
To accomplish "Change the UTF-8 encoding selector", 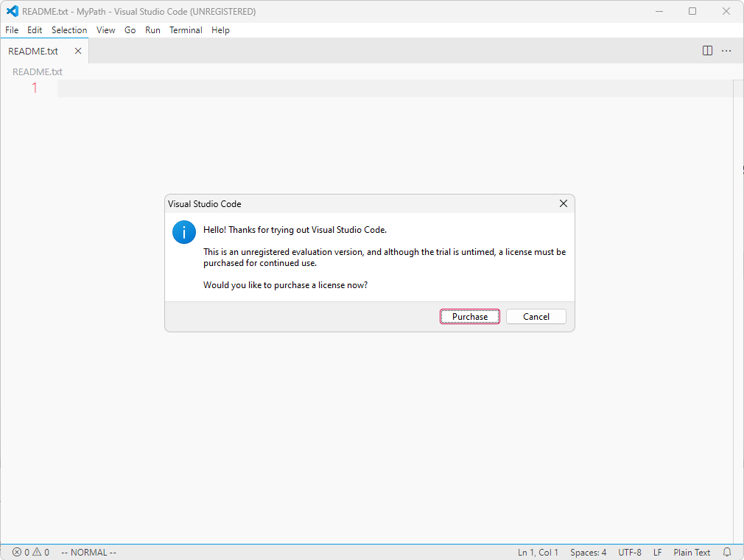I will coord(629,552).
